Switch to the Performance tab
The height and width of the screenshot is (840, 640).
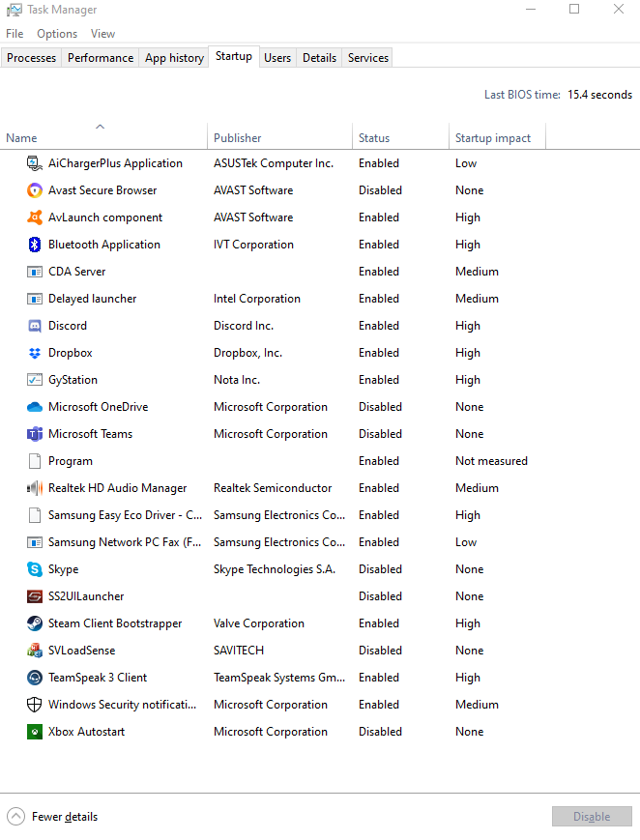click(x=101, y=58)
